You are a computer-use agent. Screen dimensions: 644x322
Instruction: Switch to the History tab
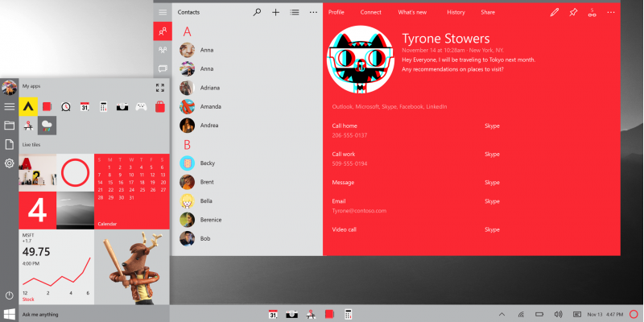[456, 12]
